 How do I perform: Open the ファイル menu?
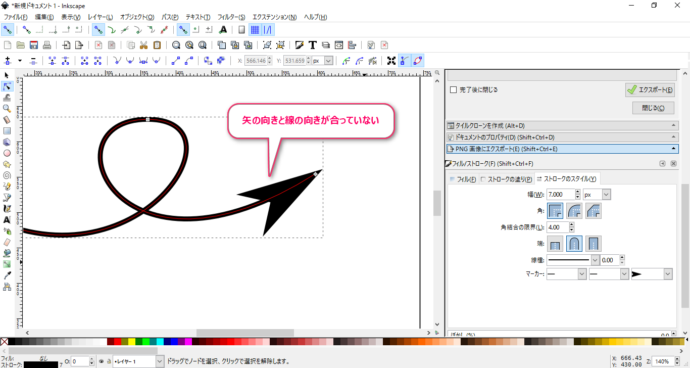[15, 17]
